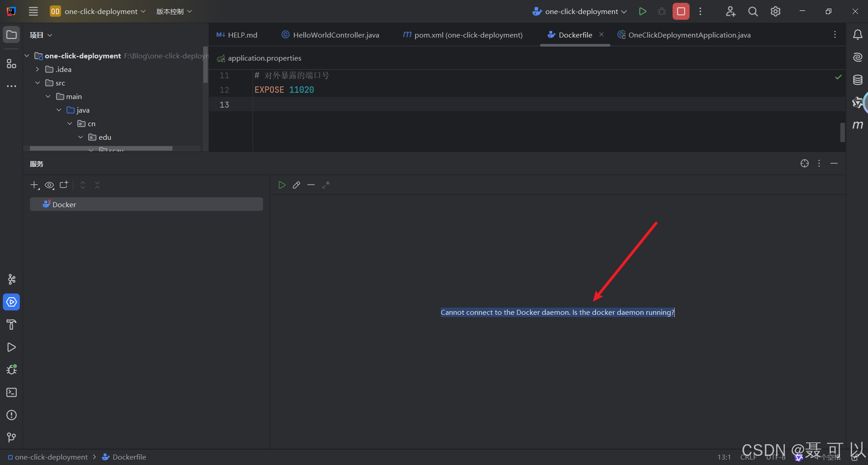
Task: Toggle the Project tool window folder icon
Action: (11, 35)
